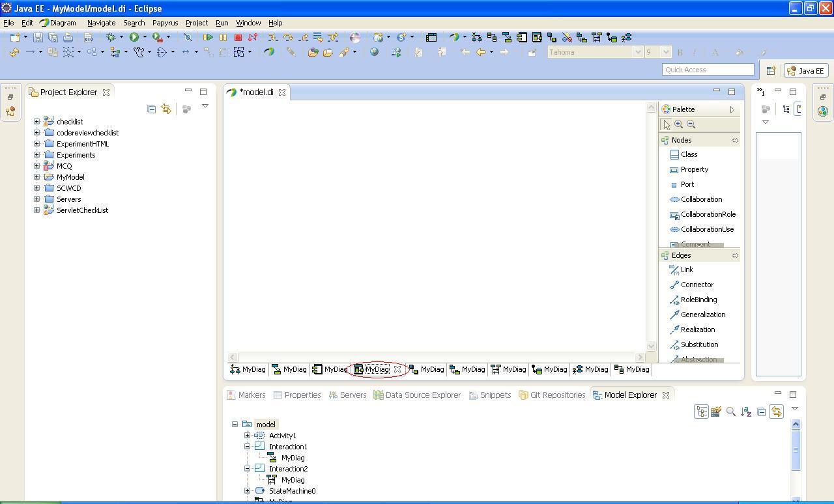This screenshot has height=504, width=834.
Task: Select the SCWCD project in Project Explorer
Action: click(68, 188)
